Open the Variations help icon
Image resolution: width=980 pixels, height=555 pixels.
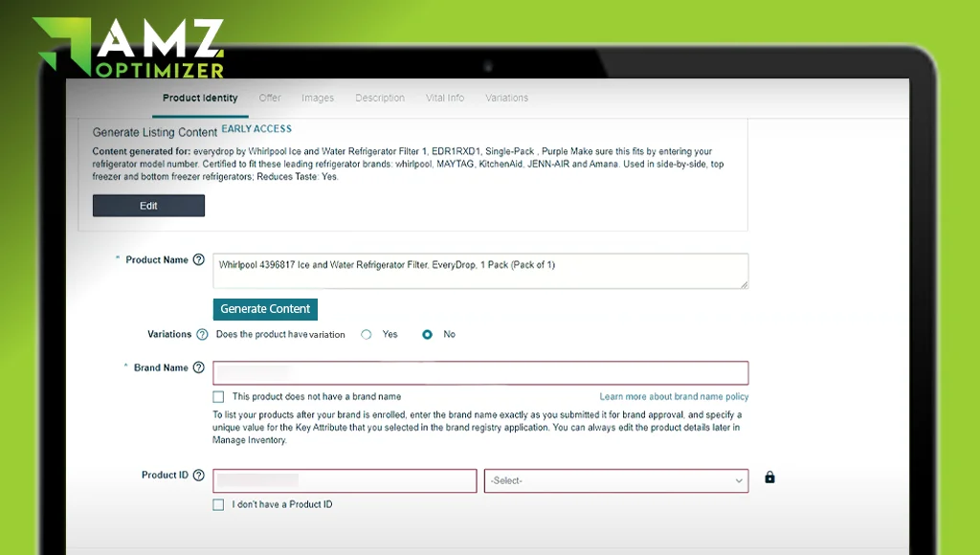[202, 334]
